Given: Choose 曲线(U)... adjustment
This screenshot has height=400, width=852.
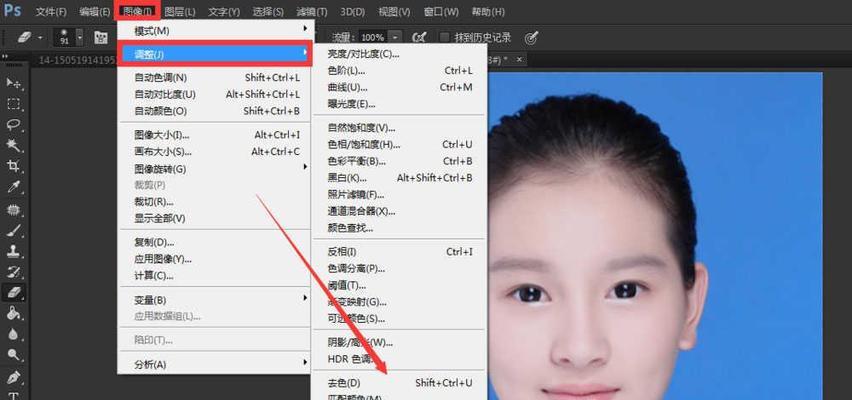Looking at the screenshot, I should [400, 87].
